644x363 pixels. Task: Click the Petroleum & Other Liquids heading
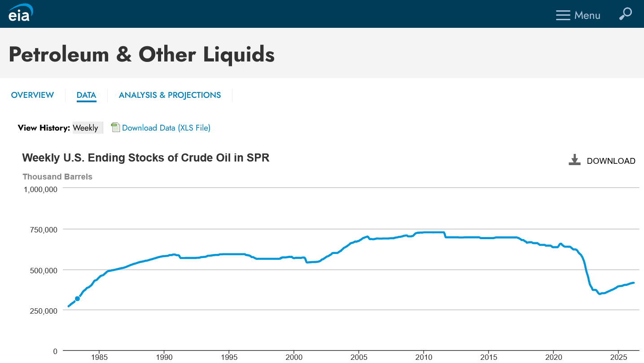tap(141, 54)
